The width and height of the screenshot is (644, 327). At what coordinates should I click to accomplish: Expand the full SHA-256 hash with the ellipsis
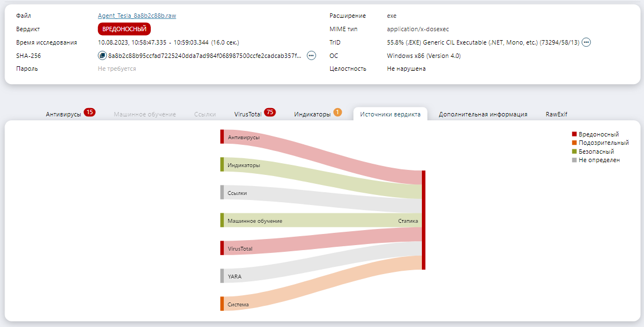coord(311,56)
